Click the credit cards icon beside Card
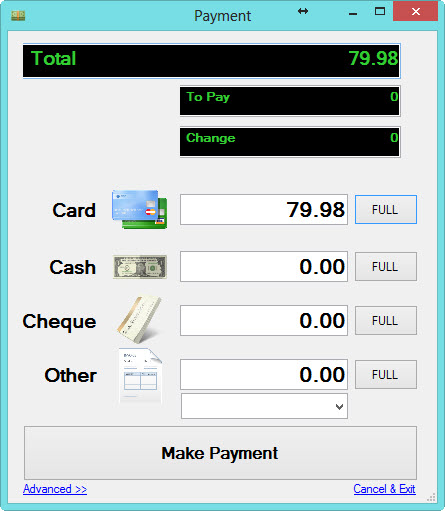The image size is (445, 511). (139, 209)
